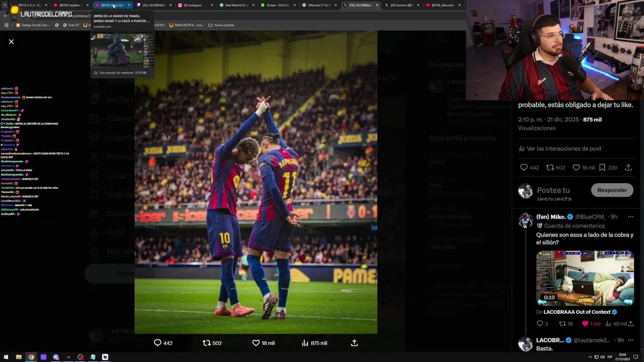
Task: Unlike Mike's comment pink heart (1 mil)
Action: pyautogui.click(x=585, y=324)
